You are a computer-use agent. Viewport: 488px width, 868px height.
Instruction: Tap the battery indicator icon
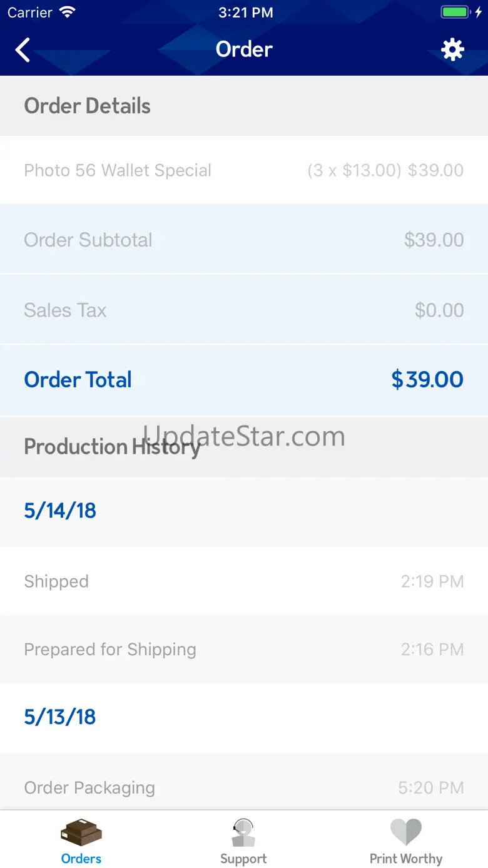click(x=455, y=13)
